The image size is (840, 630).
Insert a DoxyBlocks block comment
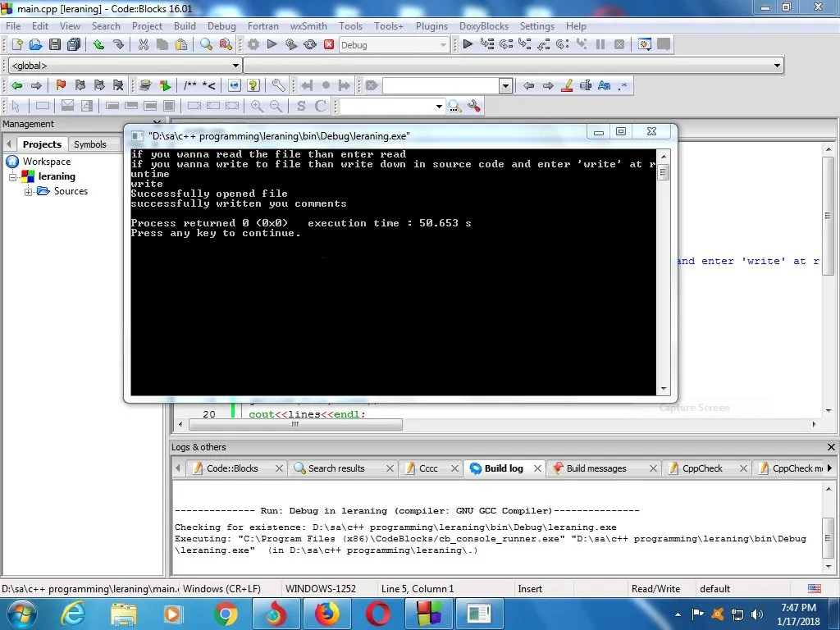[x=190, y=85]
